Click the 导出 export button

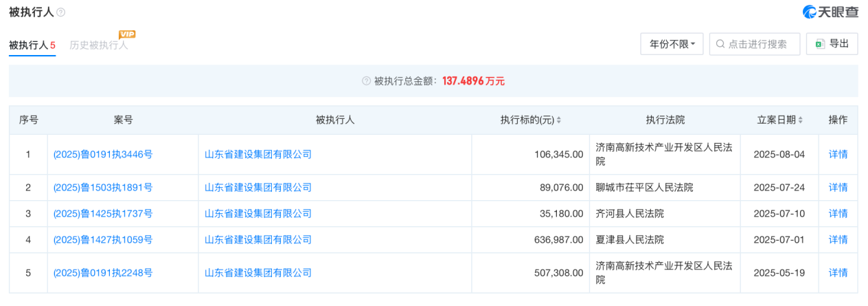(x=832, y=44)
